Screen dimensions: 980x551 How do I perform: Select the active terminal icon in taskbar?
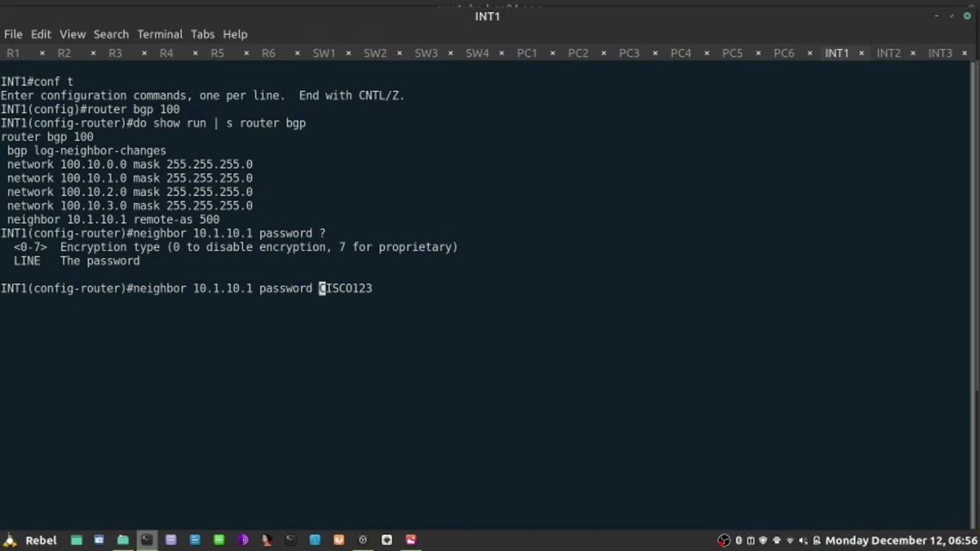[x=146, y=540]
